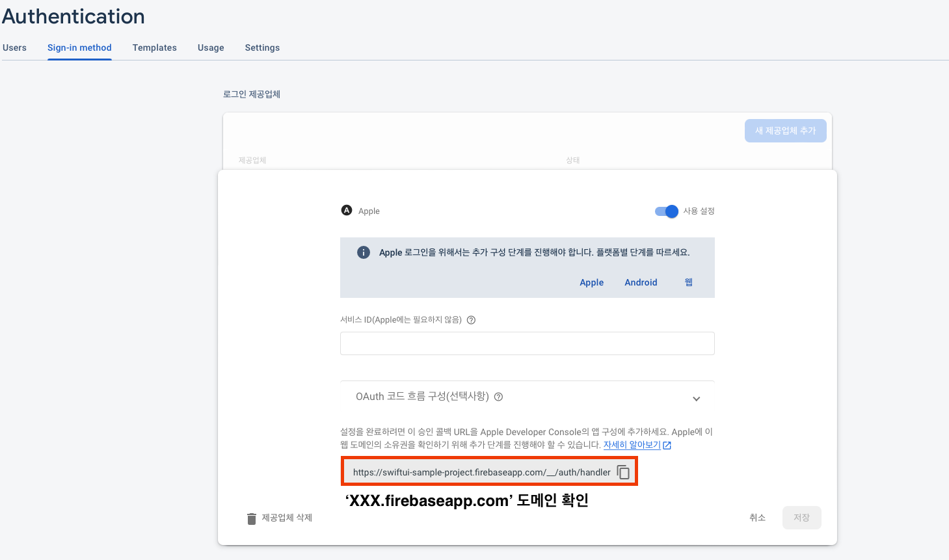Screen dimensions: 949x560
Task: Open the Apple platform steps link
Action: (592, 282)
